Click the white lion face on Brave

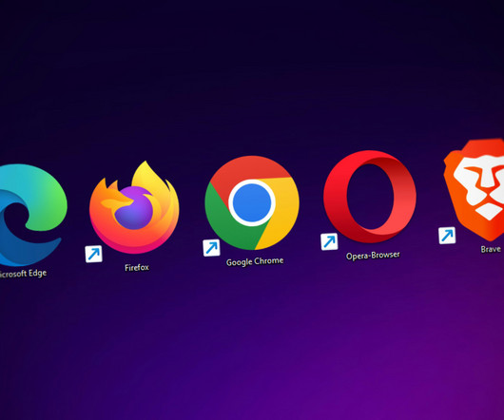coord(480,188)
